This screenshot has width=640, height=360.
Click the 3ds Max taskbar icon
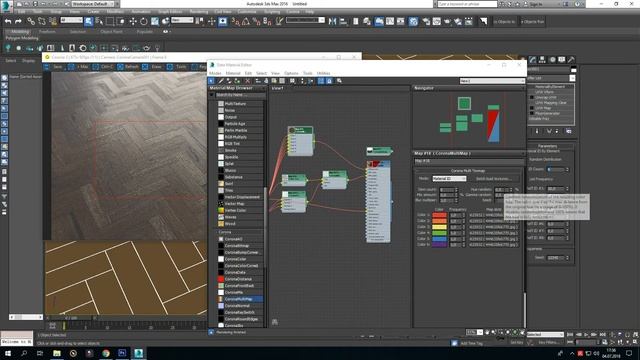pos(138,353)
